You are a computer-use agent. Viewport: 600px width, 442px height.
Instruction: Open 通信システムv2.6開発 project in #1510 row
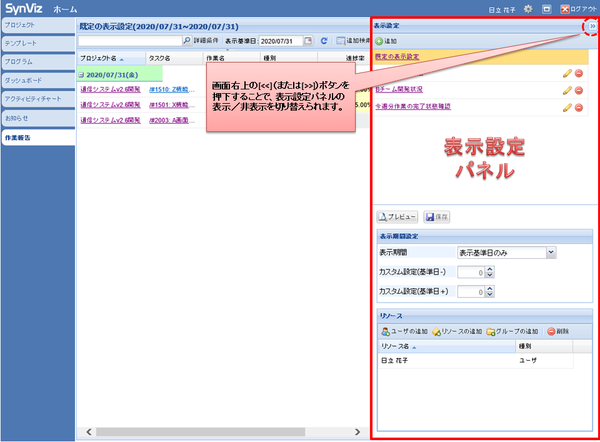[x=110, y=89]
